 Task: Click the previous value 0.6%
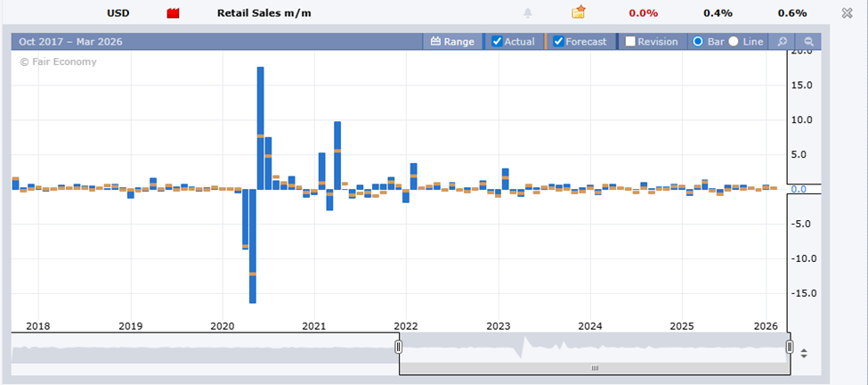792,13
